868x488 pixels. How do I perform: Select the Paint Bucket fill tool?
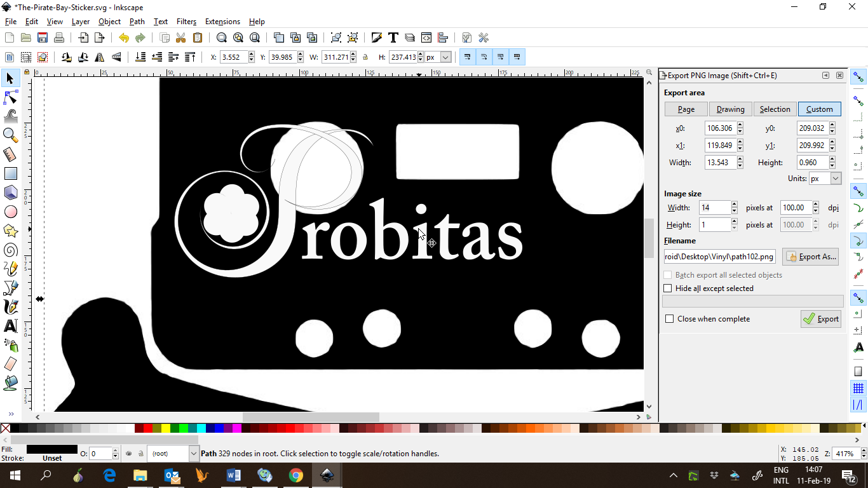tap(10, 383)
